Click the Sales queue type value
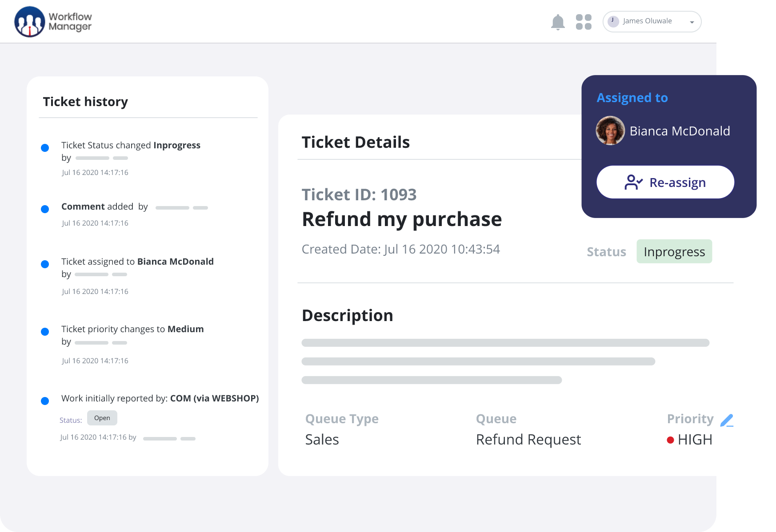Image resolution: width=776 pixels, height=532 pixels. [x=322, y=440]
